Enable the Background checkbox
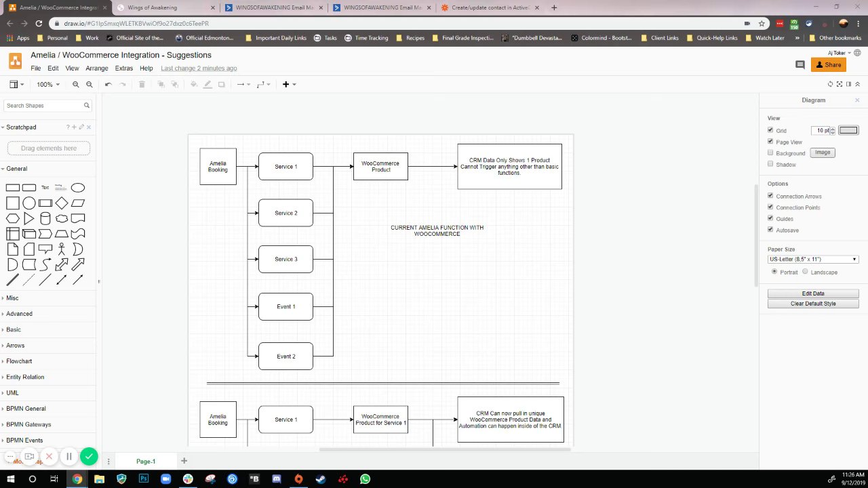The width and height of the screenshot is (868, 488). [x=770, y=153]
